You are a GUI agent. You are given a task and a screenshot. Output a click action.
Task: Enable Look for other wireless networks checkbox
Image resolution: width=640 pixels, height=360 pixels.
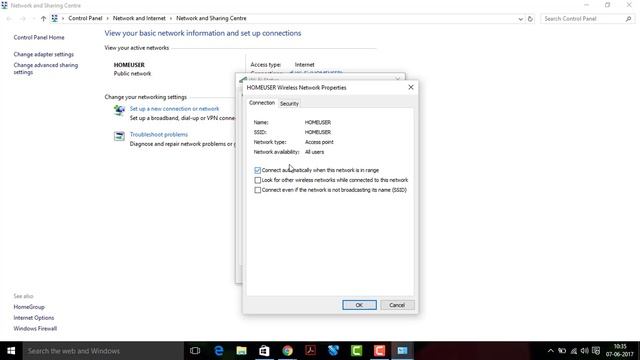point(258,180)
